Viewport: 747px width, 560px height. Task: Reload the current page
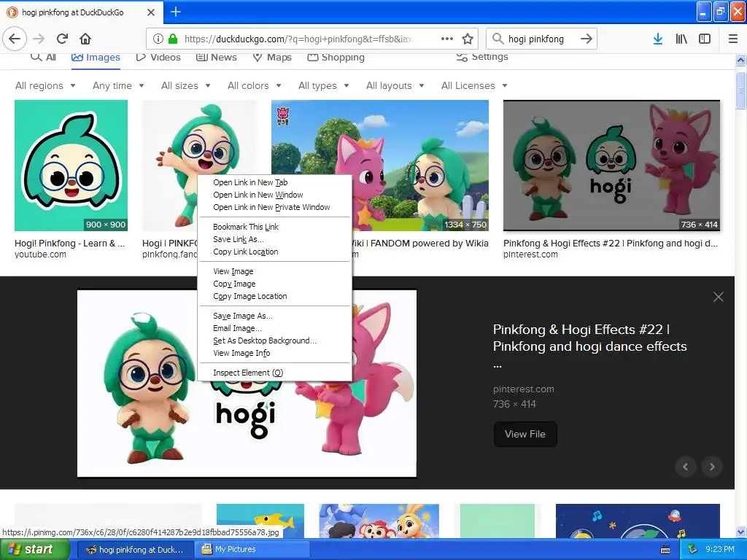point(63,39)
